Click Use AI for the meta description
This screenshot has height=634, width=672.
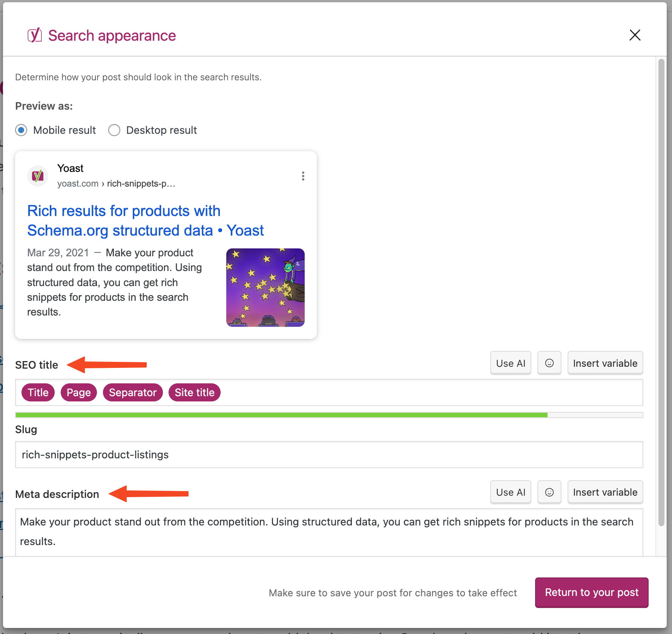(510, 492)
